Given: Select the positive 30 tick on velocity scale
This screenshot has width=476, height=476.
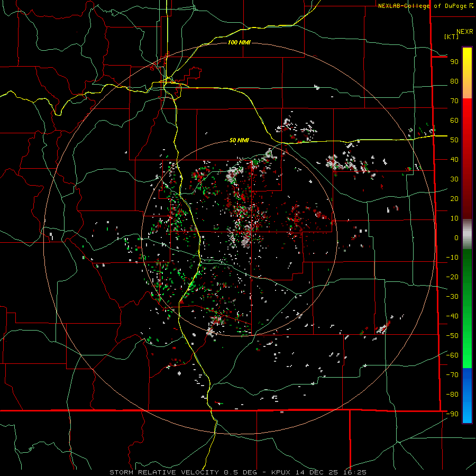Looking at the screenshot, I should click(454, 179).
